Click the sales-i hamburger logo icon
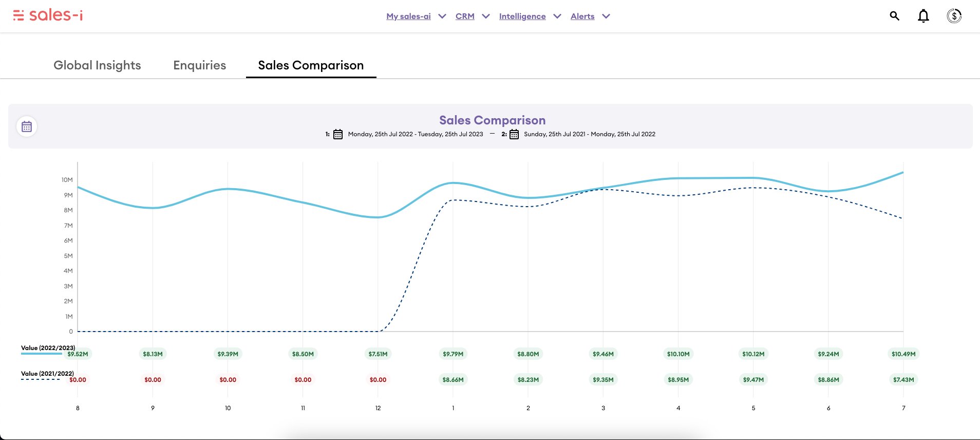 pos(18,15)
